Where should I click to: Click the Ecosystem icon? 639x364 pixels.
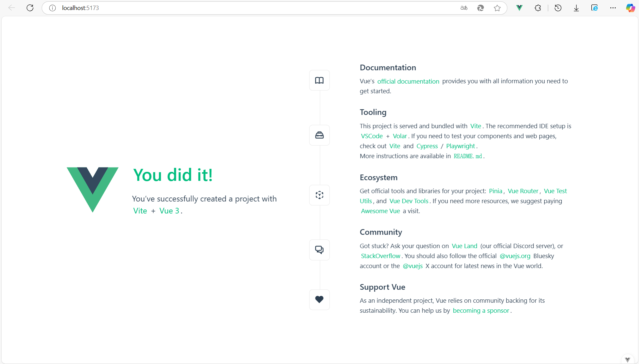pos(319,195)
